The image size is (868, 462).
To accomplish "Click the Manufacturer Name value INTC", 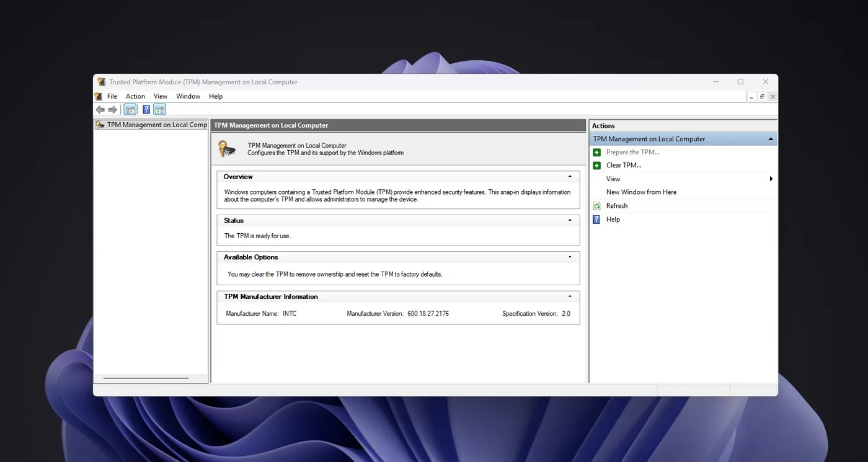I will pyautogui.click(x=290, y=314).
